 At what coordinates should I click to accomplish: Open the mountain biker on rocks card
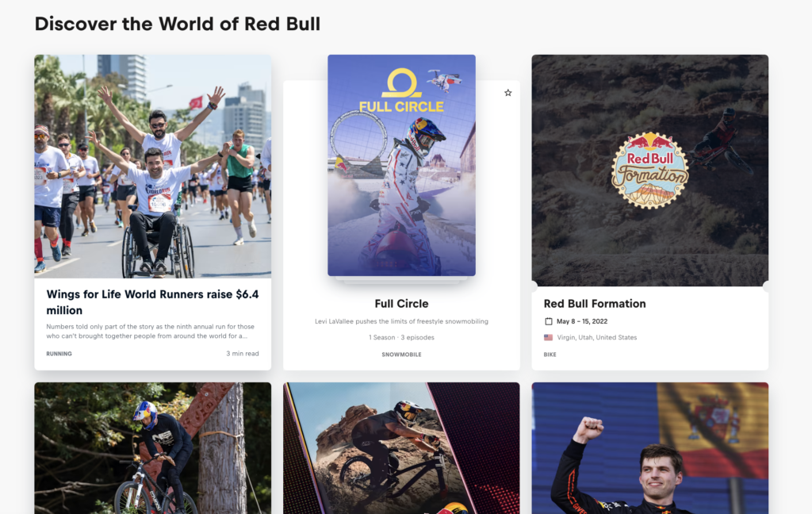(401, 448)
